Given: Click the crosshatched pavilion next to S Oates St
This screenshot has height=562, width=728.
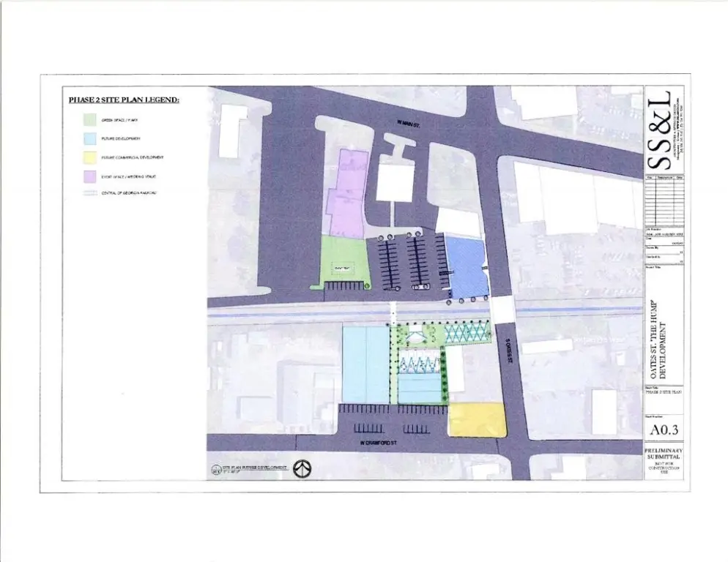Looking at the screenshot, I should 468,333.
